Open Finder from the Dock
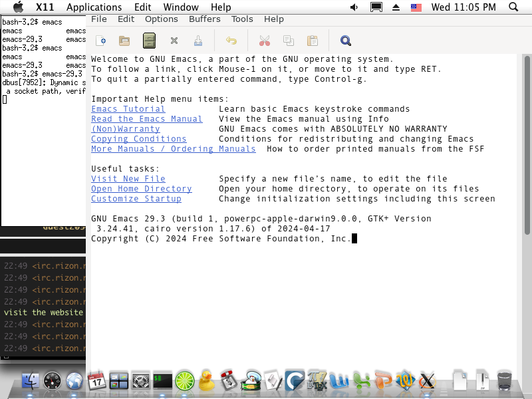Viewport: 532px width, 399px height. pos(30,380)
